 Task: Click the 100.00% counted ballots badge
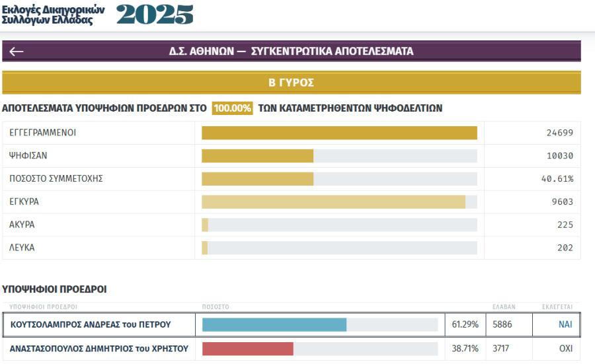[232, 108]
